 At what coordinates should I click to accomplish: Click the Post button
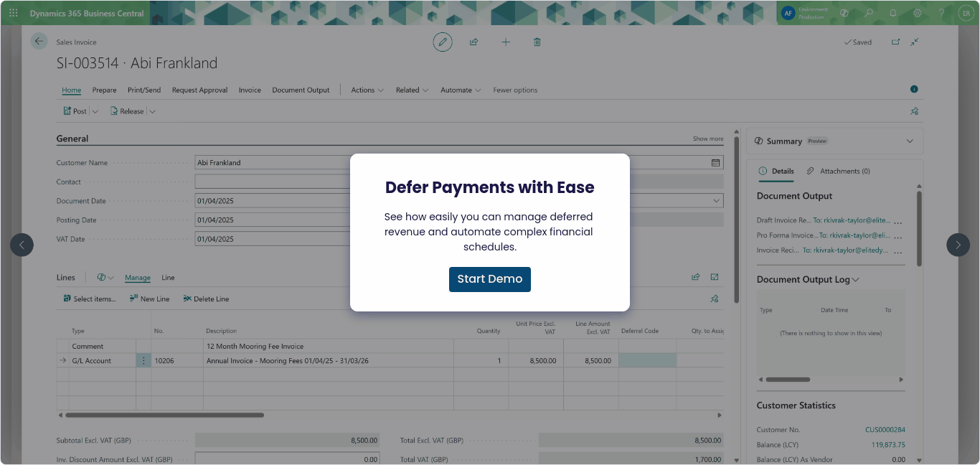pyautogui.click(x=75, y=111)
